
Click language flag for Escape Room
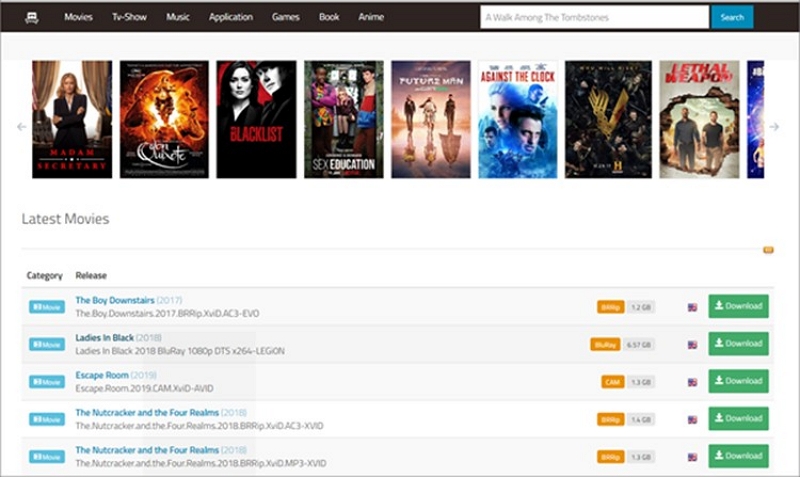coord(692,382)
